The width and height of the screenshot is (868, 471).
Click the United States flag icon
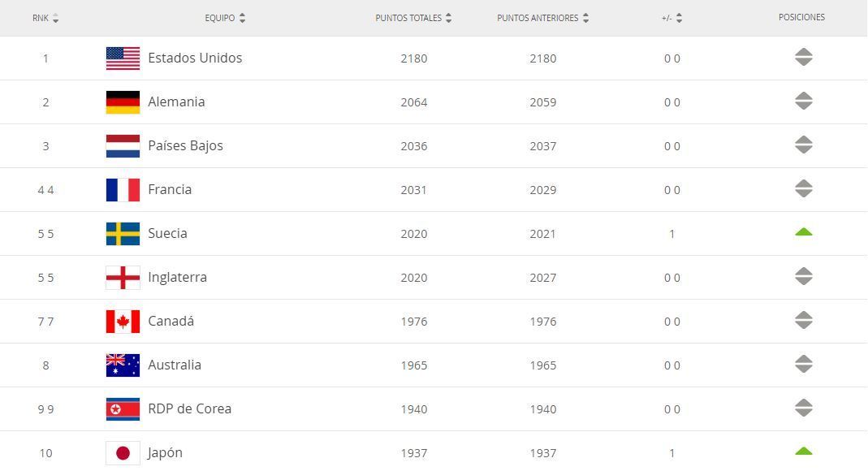[123, 58]
